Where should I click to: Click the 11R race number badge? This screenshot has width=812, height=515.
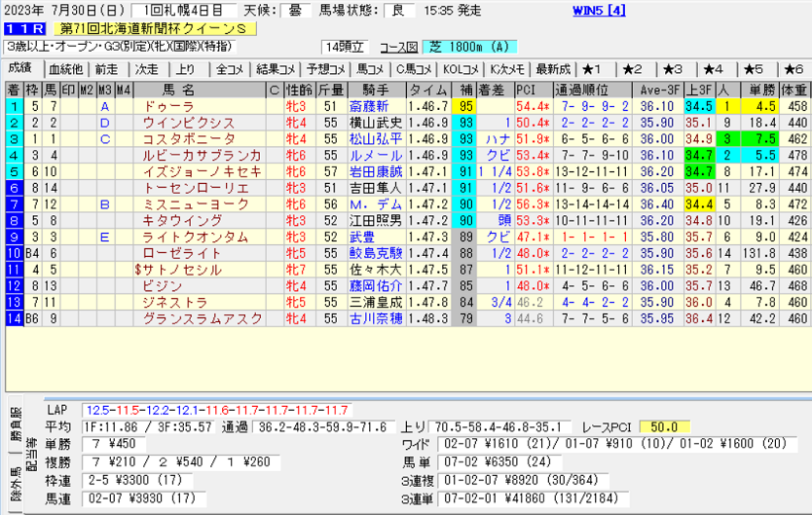21,29
